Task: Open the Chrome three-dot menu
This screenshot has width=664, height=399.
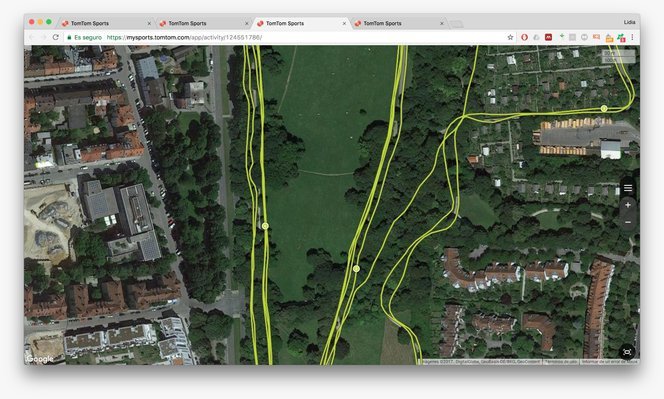Action: click(x=632, y=37)
